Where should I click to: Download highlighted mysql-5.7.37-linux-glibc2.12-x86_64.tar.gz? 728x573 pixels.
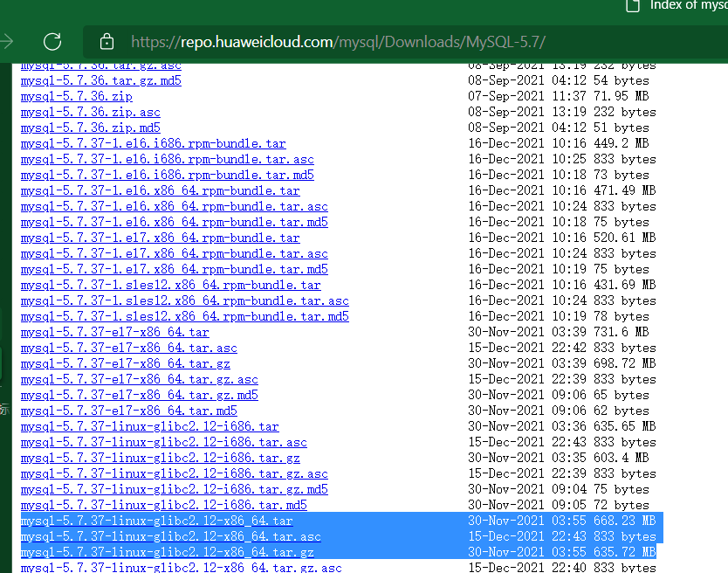tap(167, 552)
